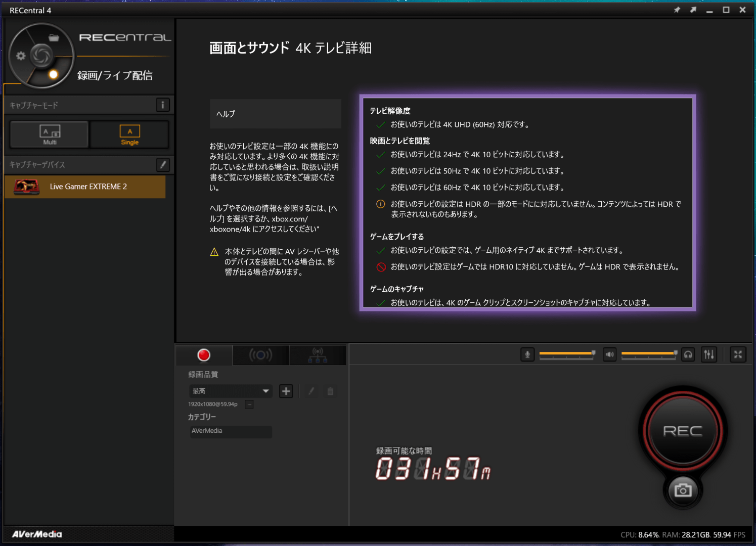Click the HDR info circle icon
The image size is (756, 546).
(x=381, y=204)
